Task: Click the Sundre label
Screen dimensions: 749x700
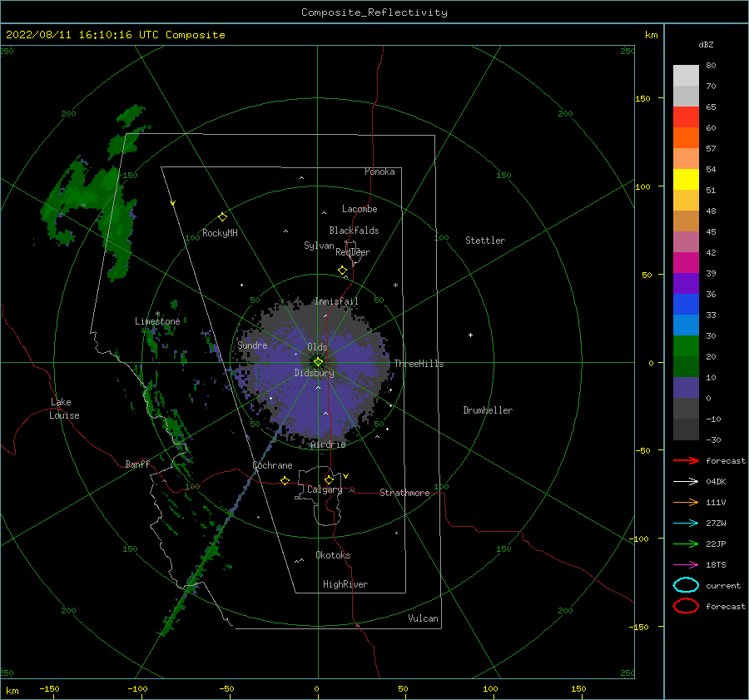Action: click(252, 345)
